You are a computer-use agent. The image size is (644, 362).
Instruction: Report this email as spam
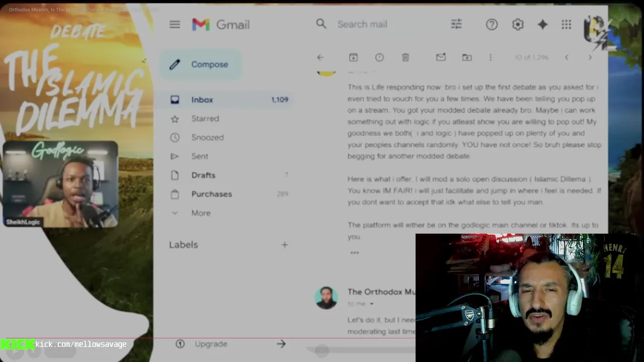point(379,57)
